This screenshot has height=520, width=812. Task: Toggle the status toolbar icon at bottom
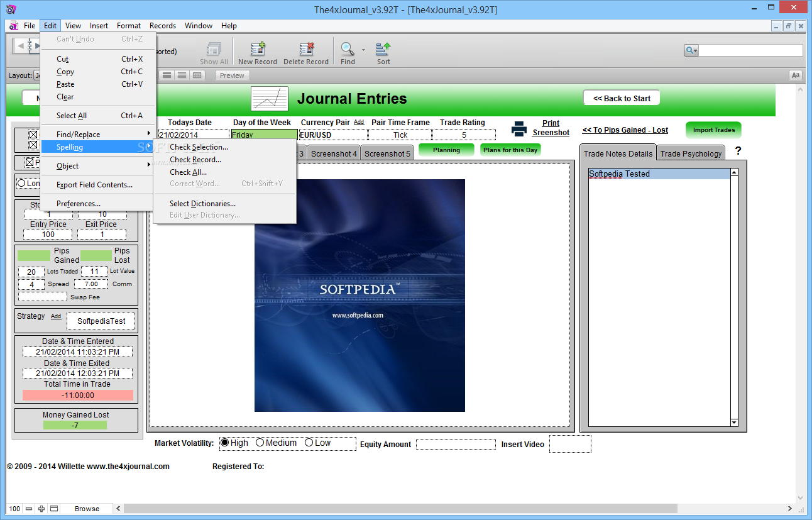coord(54,509)
